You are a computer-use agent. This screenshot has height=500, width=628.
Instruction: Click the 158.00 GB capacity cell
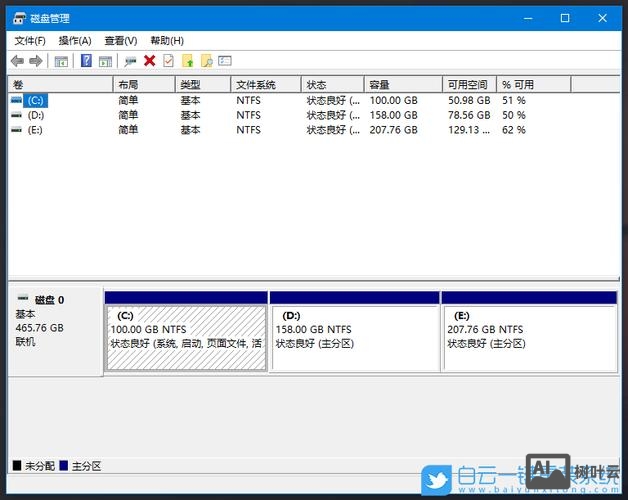pos(393,115)
